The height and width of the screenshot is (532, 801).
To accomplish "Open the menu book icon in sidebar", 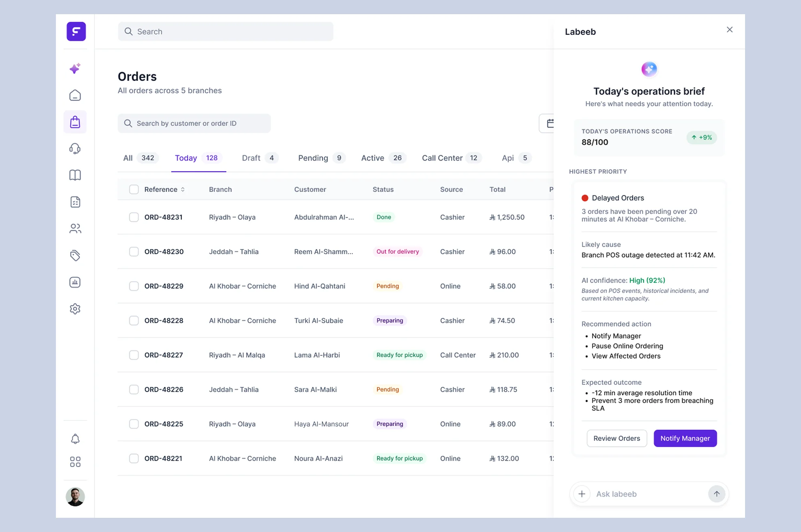I will tap(75, 175).
